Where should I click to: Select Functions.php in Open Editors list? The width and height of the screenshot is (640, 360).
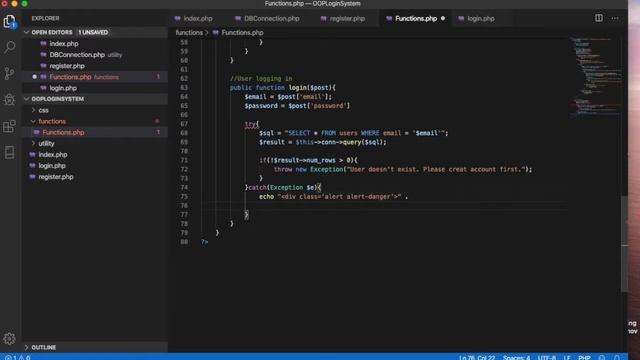(x=95, y=77)
